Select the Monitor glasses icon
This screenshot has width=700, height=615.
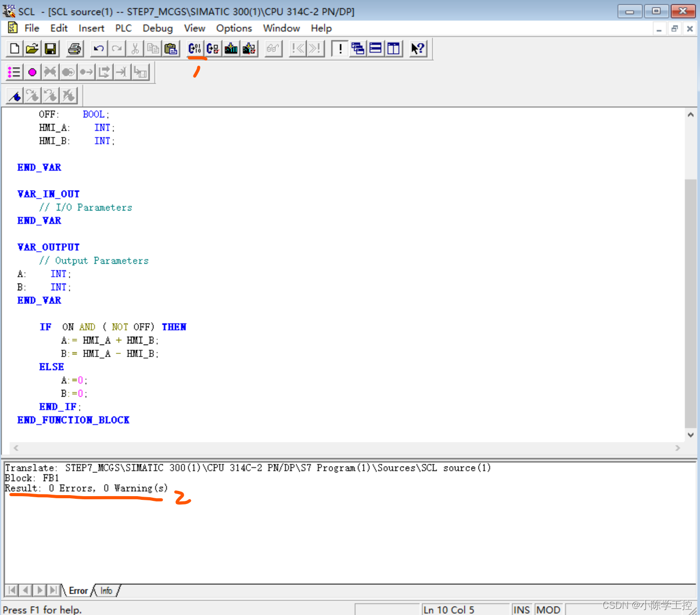(272, 48)
